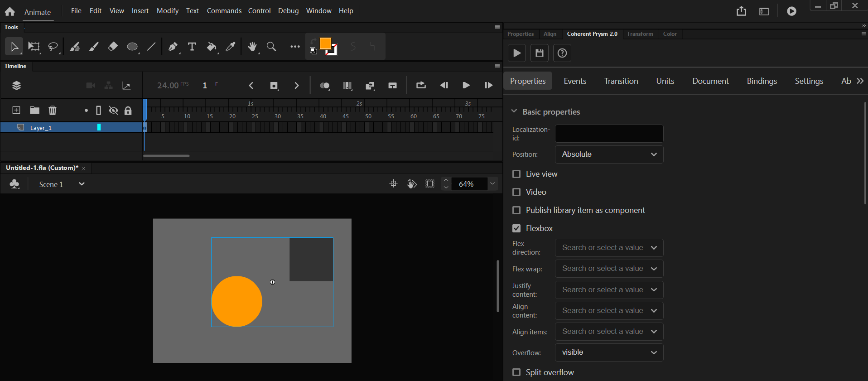Screen dimensions: 868x381
Task: Click the Prysm help button
Action: pos(562,53)
